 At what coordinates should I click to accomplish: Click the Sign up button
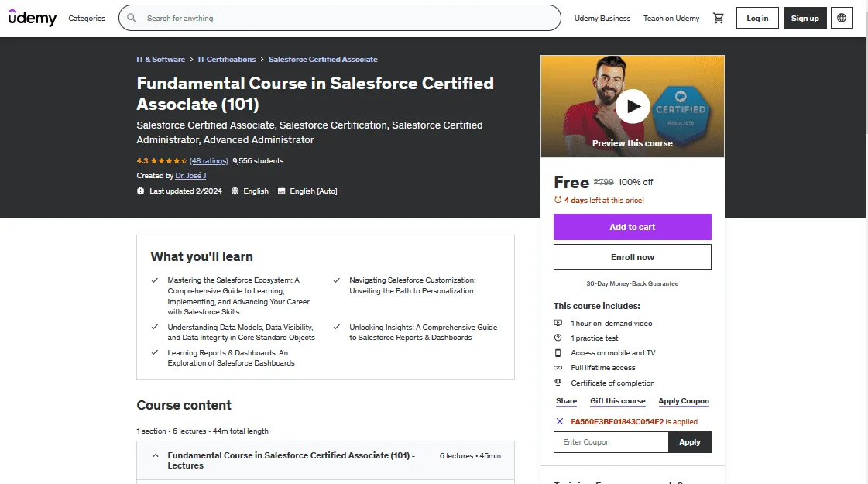click(x=805, y=18)
